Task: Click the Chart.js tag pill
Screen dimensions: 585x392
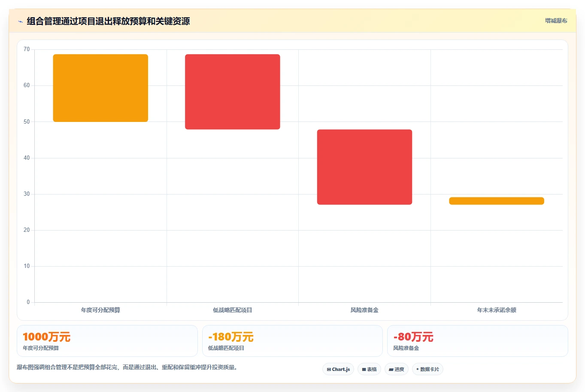Action: pos(338,369)
